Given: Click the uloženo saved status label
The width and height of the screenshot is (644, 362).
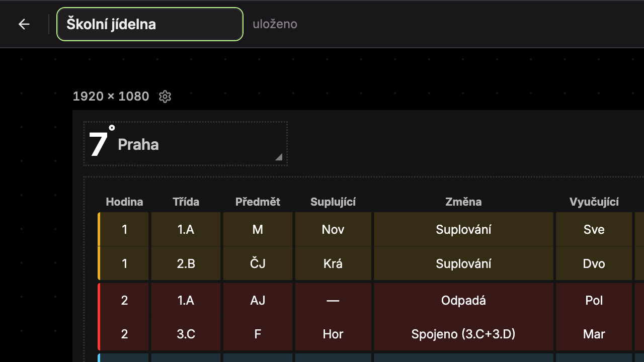Looking at the screenshot, I should [x=275, y=24].
